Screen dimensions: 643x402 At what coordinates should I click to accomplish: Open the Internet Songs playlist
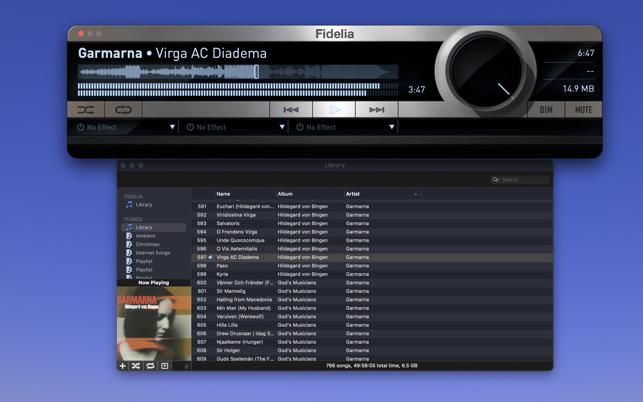tap(153, 253)
